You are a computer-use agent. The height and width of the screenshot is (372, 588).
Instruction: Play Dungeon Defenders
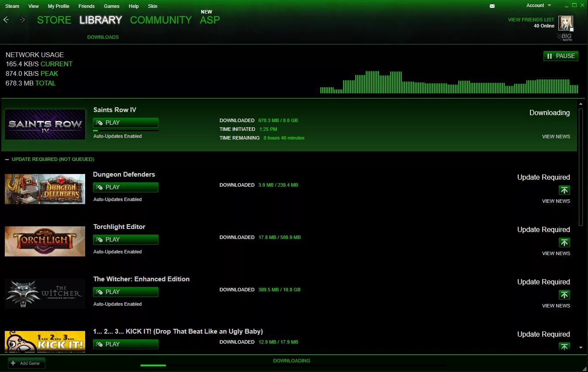126,187
